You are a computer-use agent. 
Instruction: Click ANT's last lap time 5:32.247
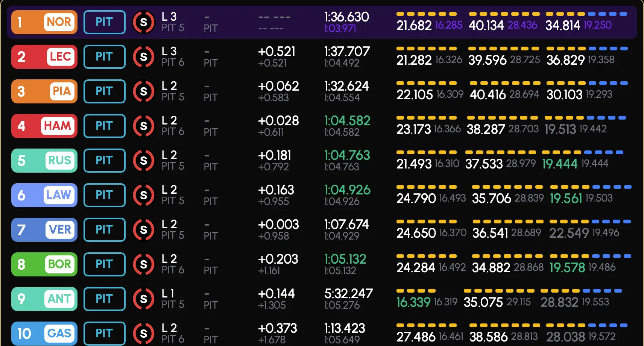348,294
